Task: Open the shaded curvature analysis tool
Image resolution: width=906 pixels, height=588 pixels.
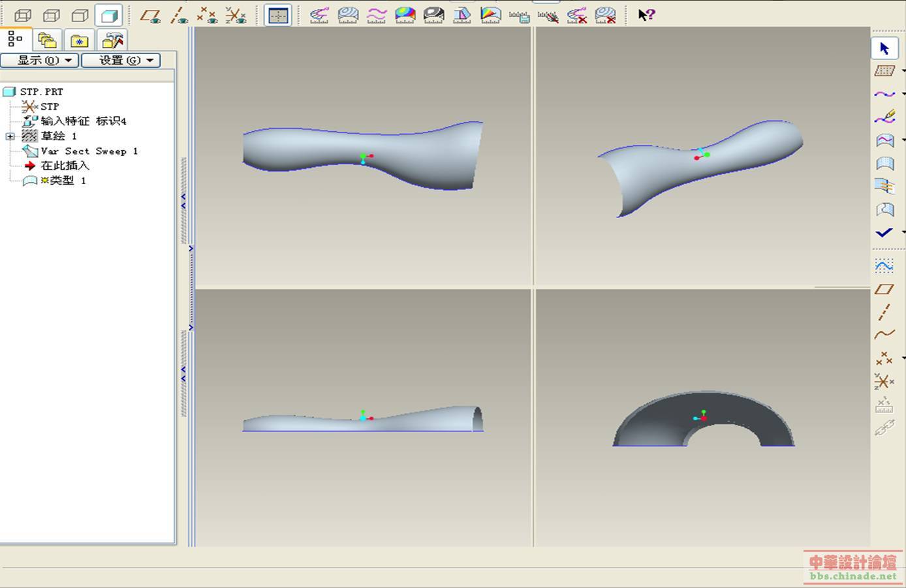Action: [x=405, y=15]
